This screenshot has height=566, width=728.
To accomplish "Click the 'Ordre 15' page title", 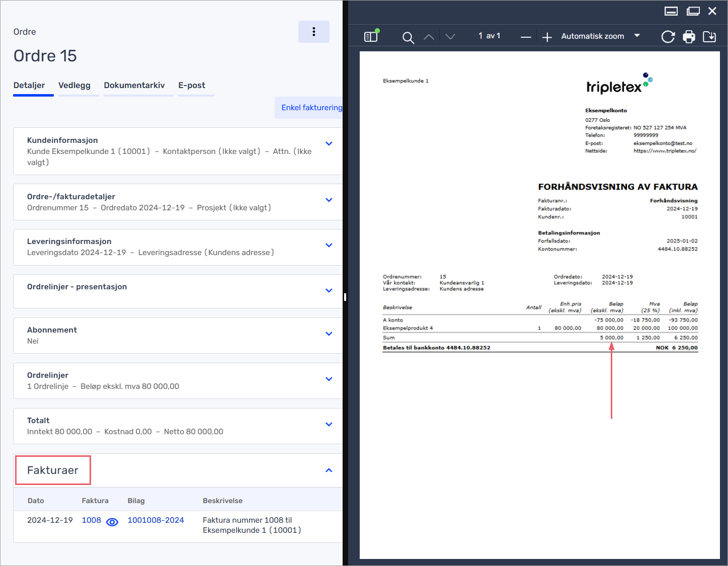I will [x=45, y=56].
